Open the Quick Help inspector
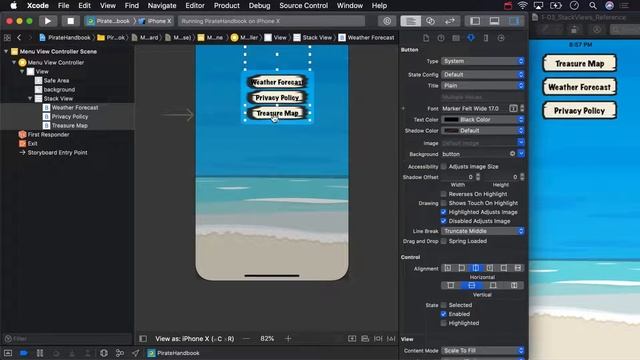The height and width of the screenshot is (360, 640). point(441,38)
